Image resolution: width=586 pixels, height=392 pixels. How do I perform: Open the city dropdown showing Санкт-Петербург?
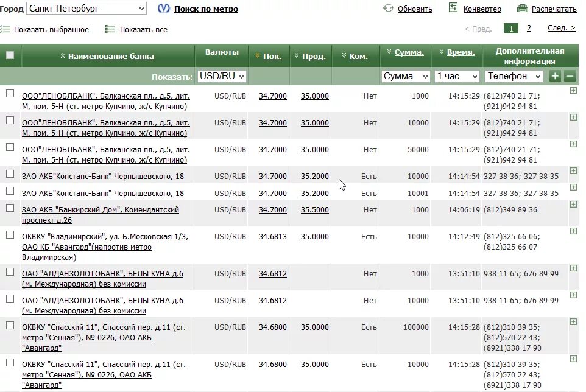(x=86, y=8)
